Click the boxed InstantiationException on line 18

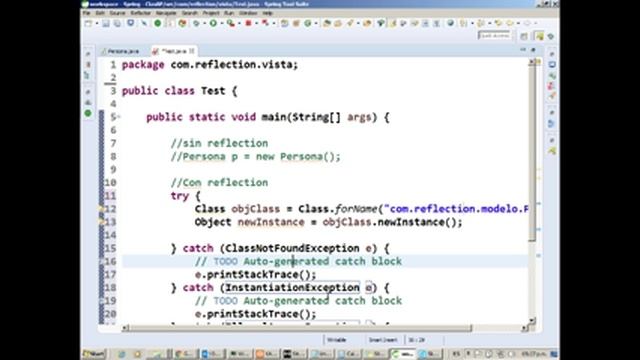point(292,288)
